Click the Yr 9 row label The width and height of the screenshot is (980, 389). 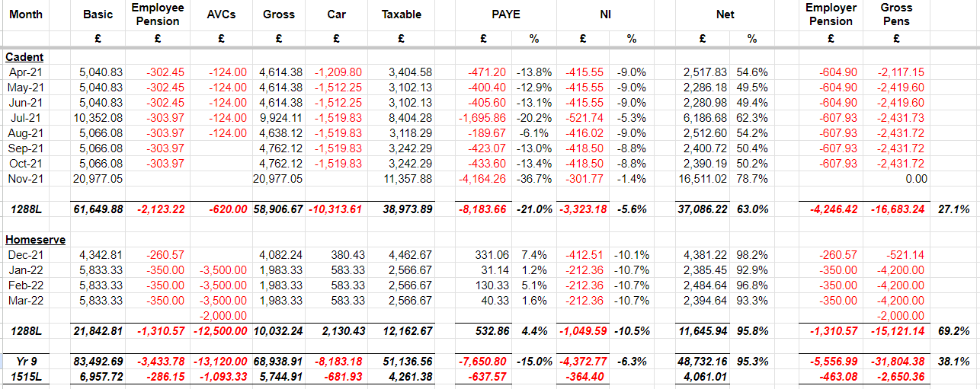[x=27, y=362]
